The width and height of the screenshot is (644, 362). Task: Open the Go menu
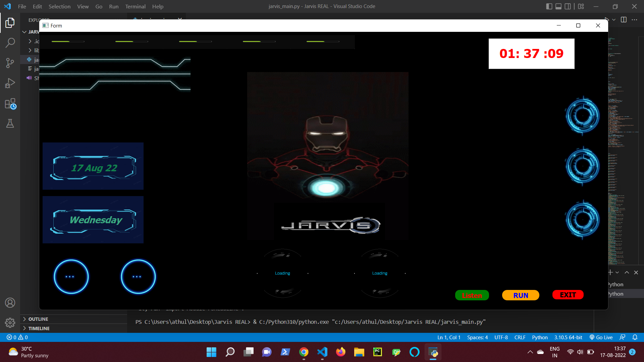(99, 6)
